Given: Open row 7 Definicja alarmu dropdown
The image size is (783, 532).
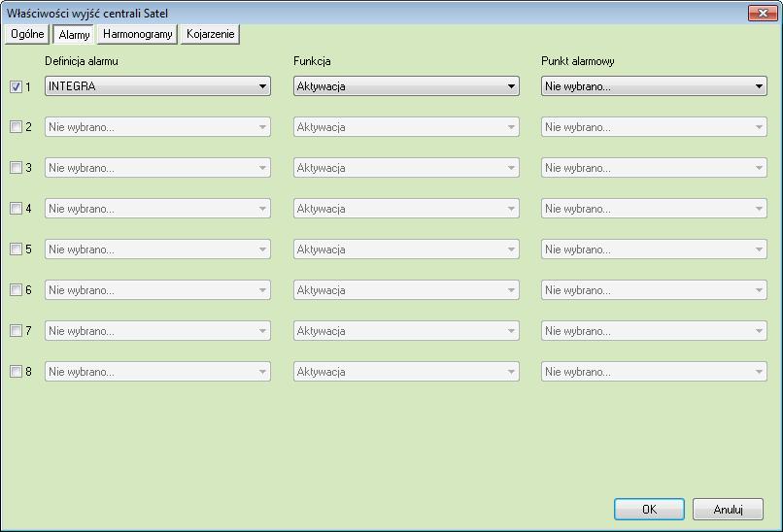Looking at the screenshot, I should pyautogui.click(x=157, y=330).
